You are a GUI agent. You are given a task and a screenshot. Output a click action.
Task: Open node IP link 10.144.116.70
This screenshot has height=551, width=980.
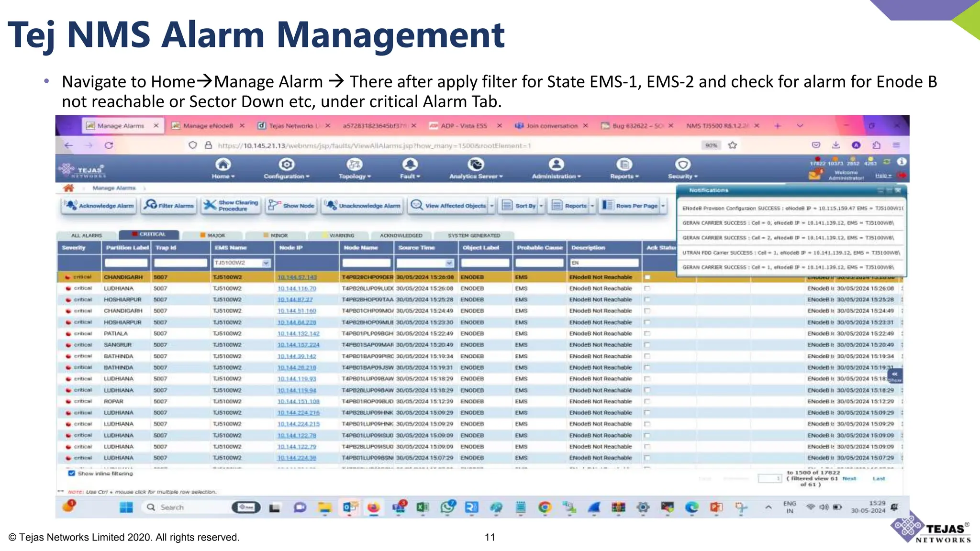pos(297,289)
